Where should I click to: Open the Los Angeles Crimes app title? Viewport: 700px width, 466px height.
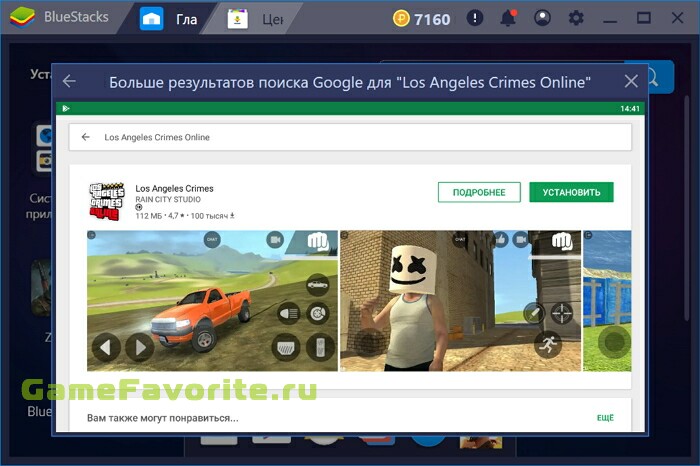coord(175,188)
